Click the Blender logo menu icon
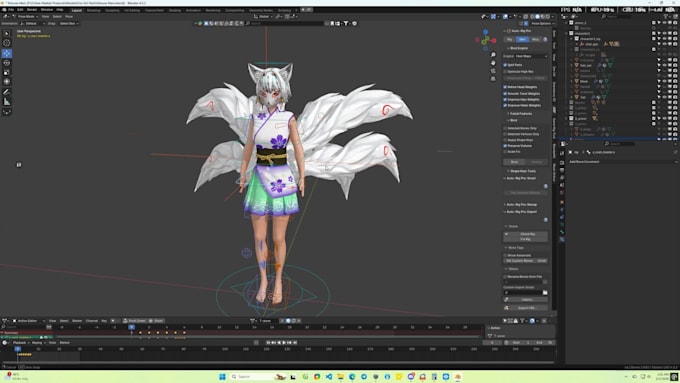The height and width of the screenshot is (383, 680). point(4,10)
